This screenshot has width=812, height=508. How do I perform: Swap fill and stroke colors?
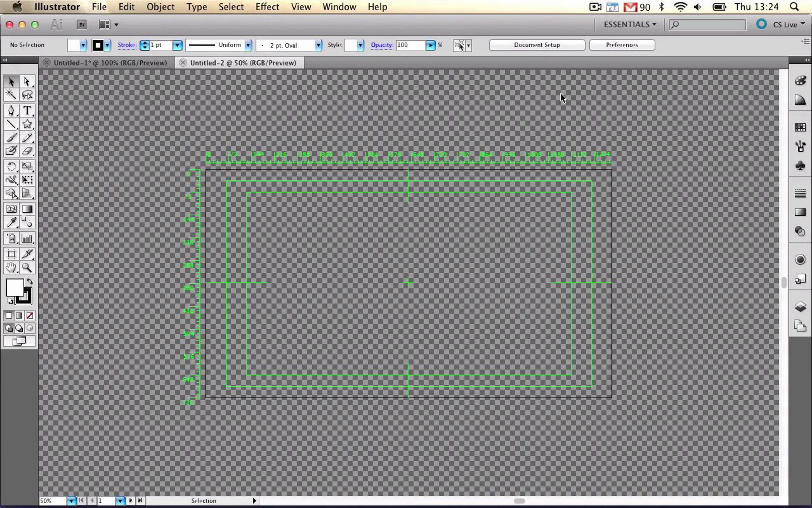tap(30, 281)
